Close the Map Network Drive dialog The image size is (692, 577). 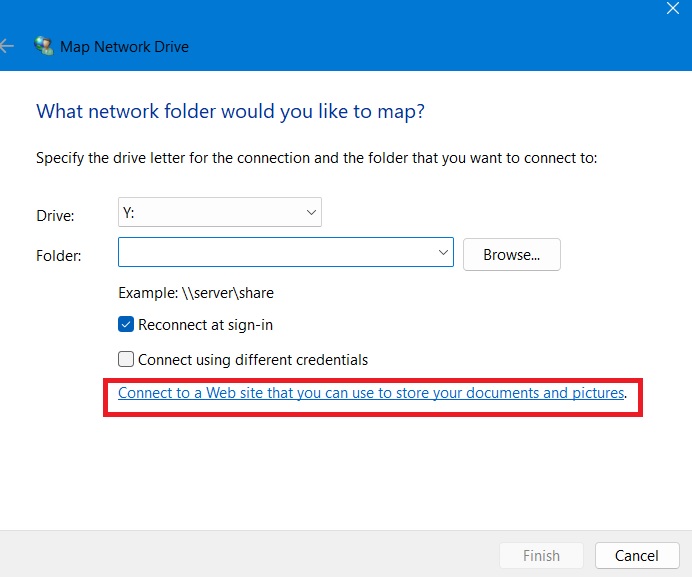pos(673,8)
